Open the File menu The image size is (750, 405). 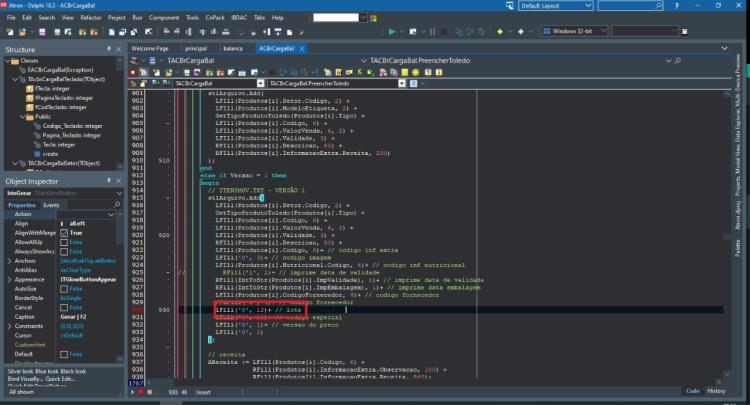pos(11,18)
